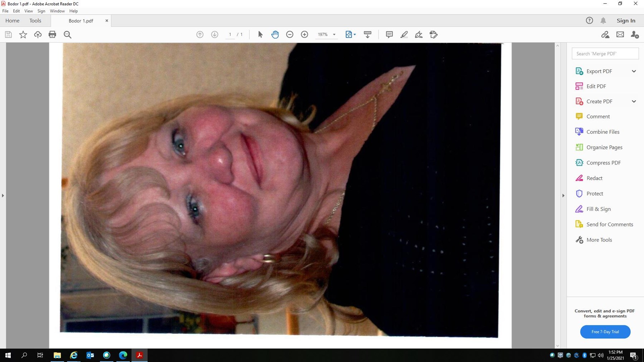Click the Search 'Merge PDF' field
Image resolution: width=644 pixels, height=362 pixels.
click(x=605, y=54)
